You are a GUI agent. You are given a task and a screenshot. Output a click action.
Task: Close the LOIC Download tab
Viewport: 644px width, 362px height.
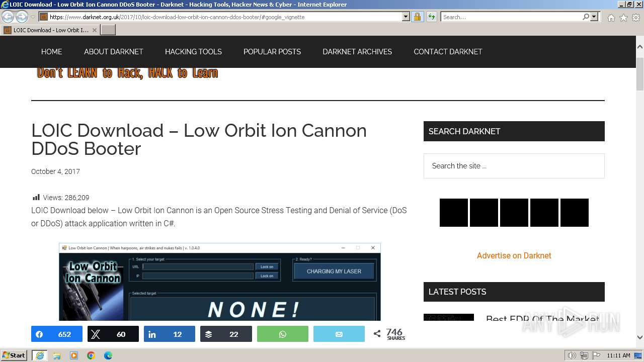95,30
